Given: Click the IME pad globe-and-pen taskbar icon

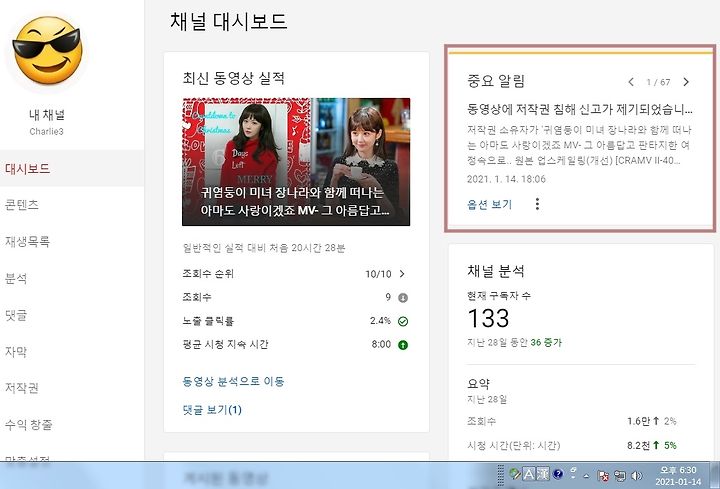Looking at the screenshot, I should [x=514, y=474].
